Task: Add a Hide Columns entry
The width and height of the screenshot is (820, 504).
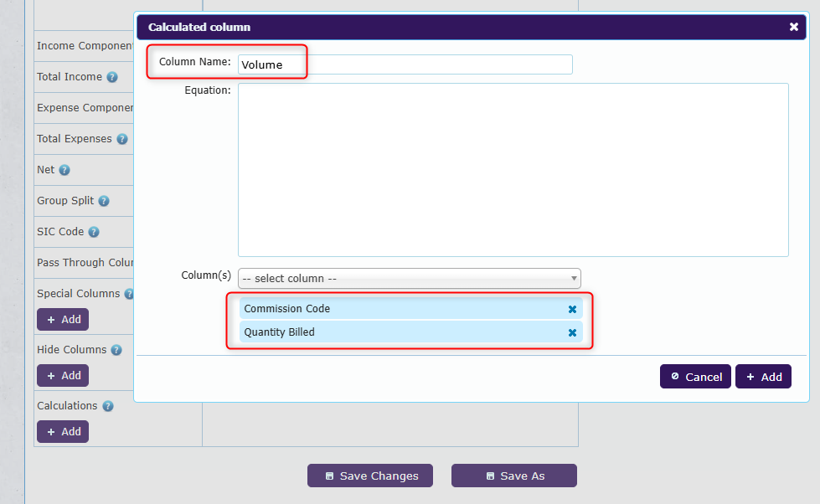Action: click(63, 375)
